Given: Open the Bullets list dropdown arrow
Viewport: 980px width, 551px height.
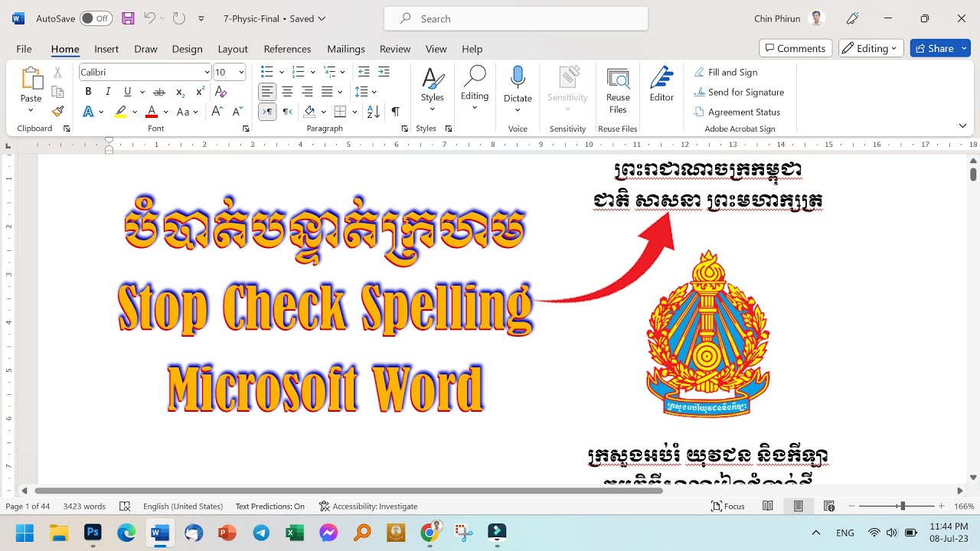Looking at the screenshot, I should [x=281, y=72].
